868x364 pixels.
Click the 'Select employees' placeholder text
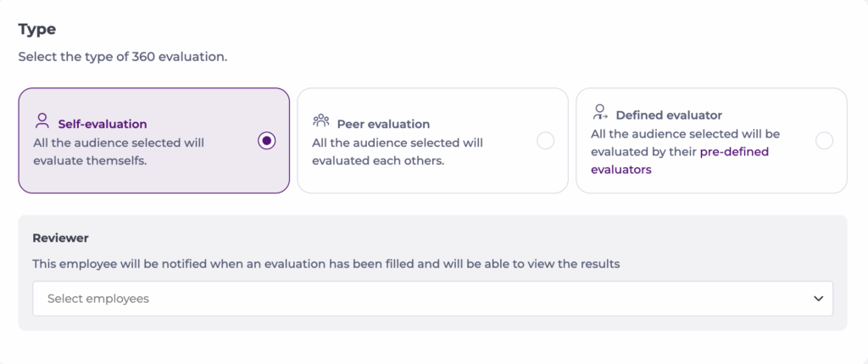98,299
